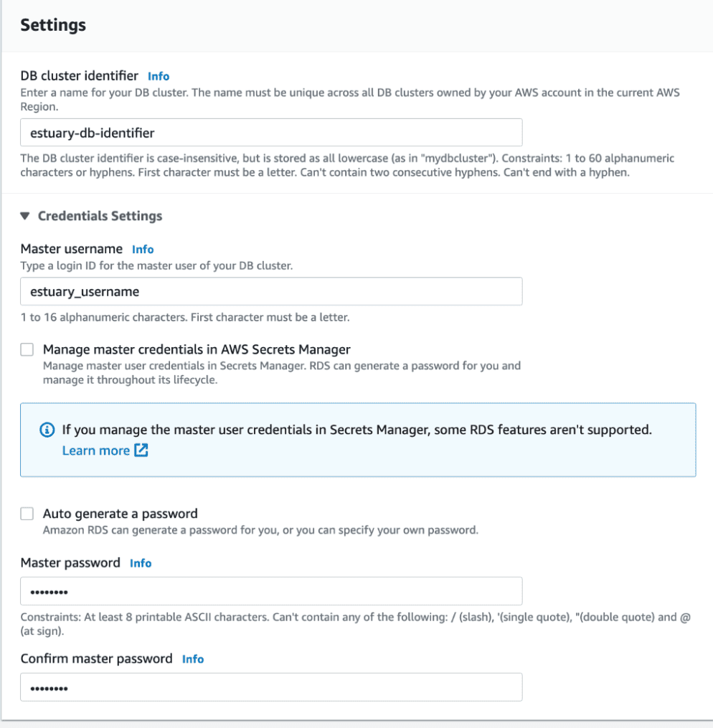This screenshot has height=728, width=713.
Task: Click the info circle icon in the blue banner
Action: click(47, 430)
